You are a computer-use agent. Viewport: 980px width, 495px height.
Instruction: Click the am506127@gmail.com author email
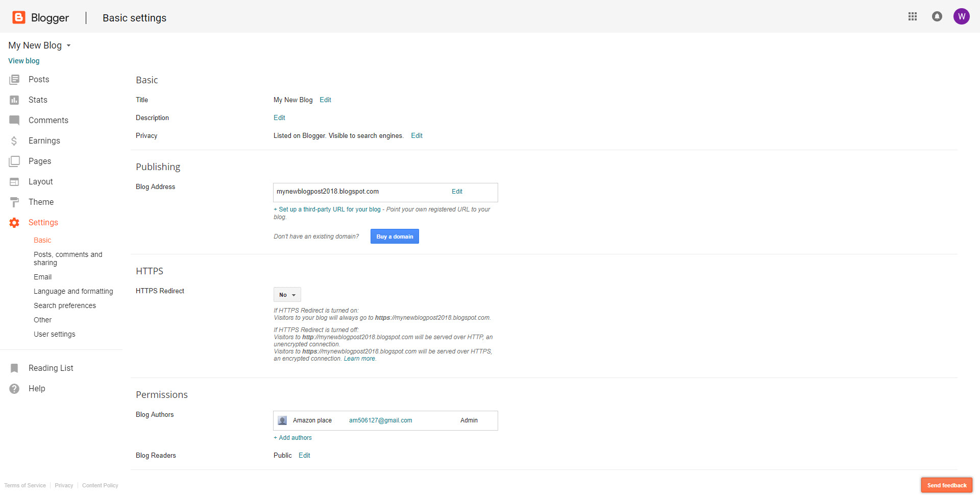380,420
